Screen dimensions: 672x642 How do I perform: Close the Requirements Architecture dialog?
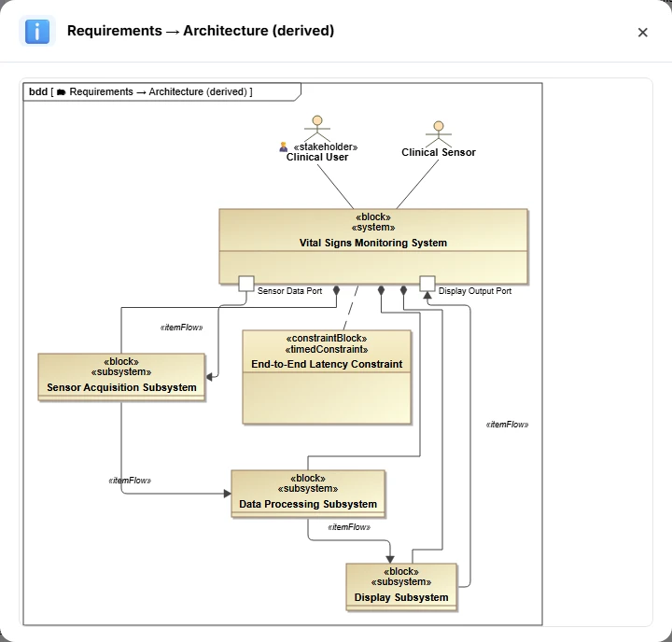tap(642, 32)
